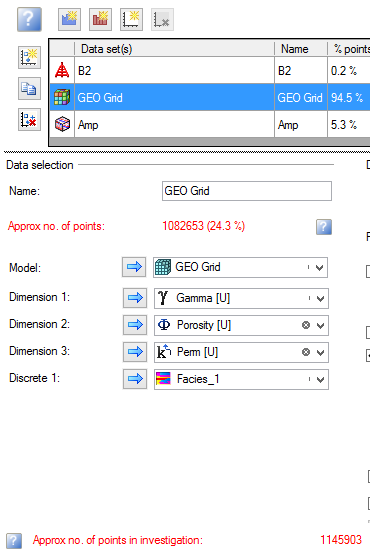Click the Facies_1 colored icon
370x551 pixels.
(163, 379)
